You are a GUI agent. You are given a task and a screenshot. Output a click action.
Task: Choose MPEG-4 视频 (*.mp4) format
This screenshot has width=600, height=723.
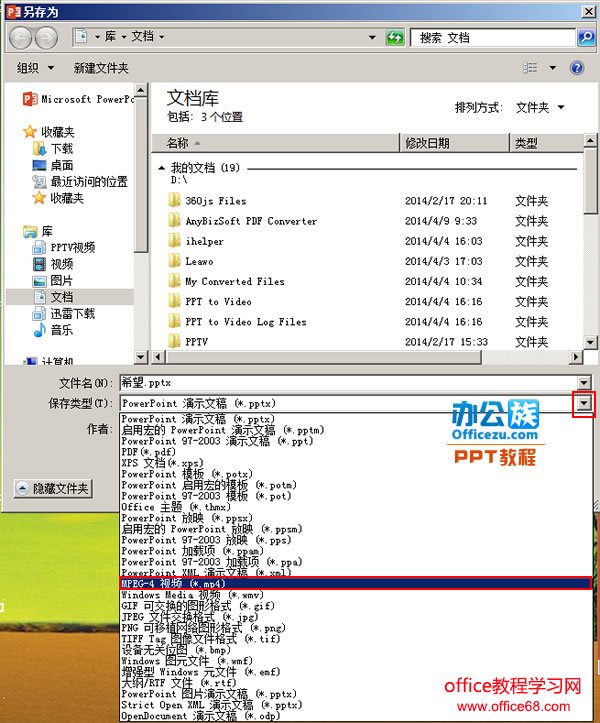356,584
